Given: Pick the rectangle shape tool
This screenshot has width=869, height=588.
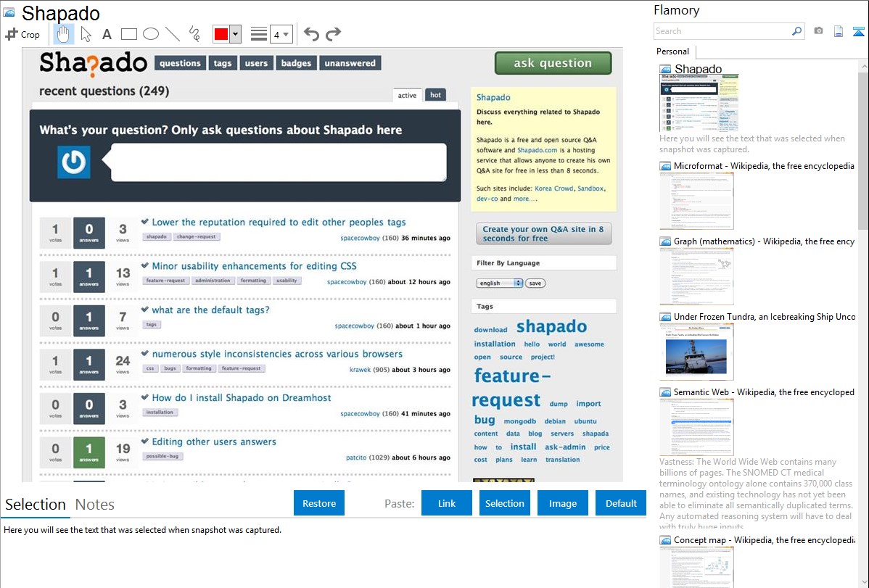Looking at the screenshot, I should (128, 34).
